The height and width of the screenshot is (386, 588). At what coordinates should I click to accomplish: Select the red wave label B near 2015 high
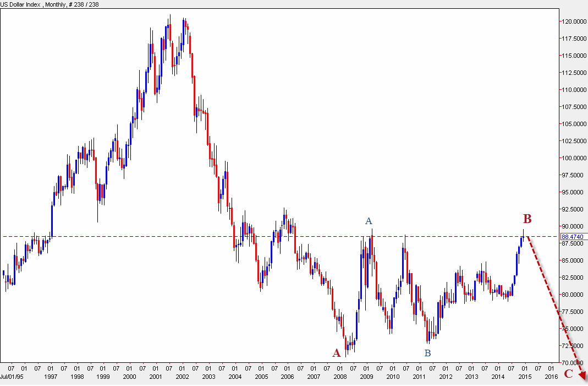point(527,219)
